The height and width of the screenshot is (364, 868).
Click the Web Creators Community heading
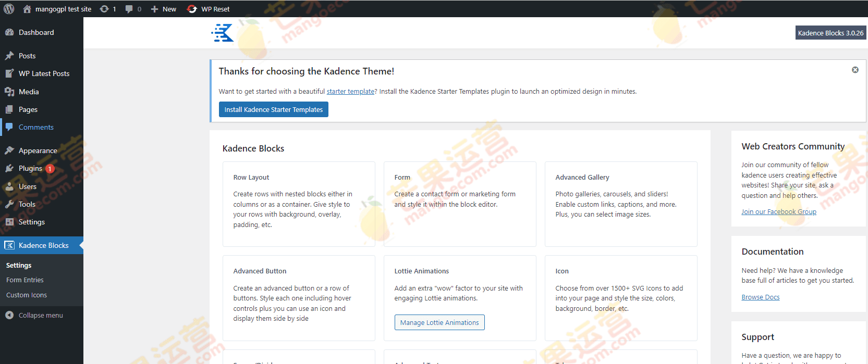point(793,146)
